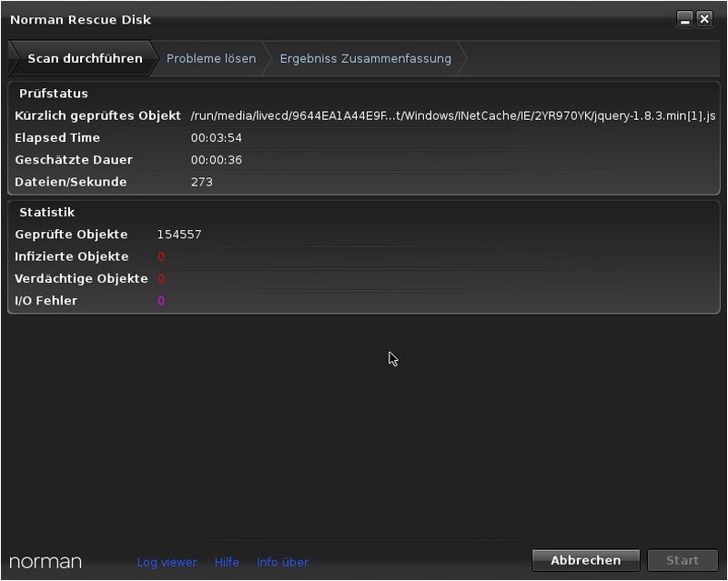The height and width of the screenshot is (581, 728).
Task: Close the Norman Rescue Disk window
Action: tap(704, 19)
